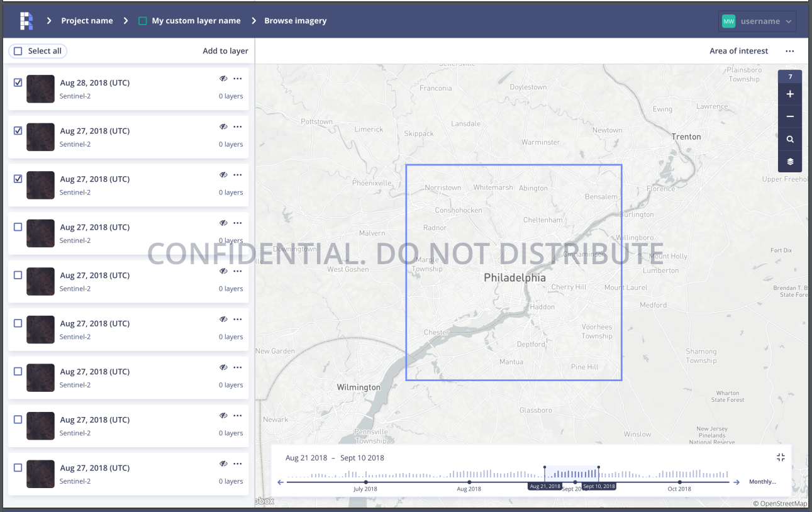
Task: Open the My custom layer name breadcrumb
Action: coord(196,21)
